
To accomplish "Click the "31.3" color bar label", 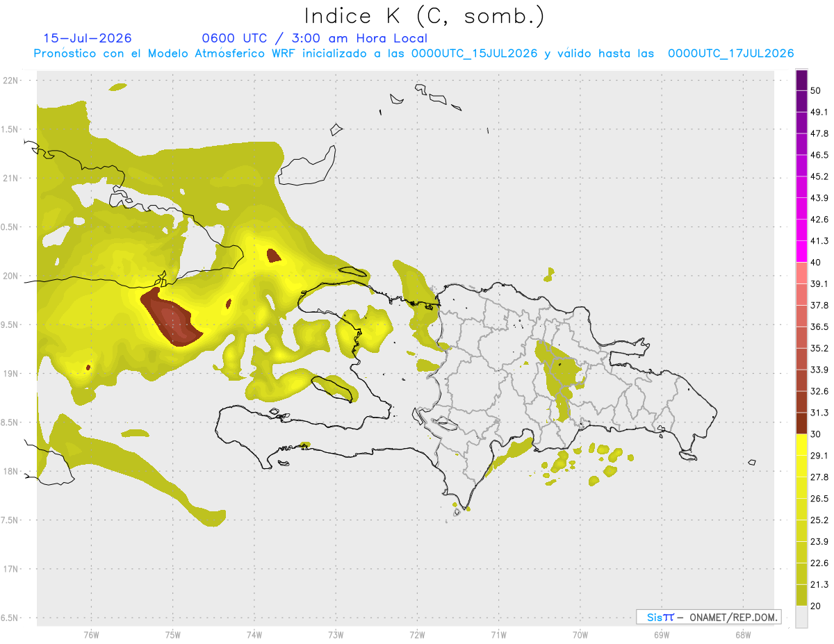I will [819, 413].
